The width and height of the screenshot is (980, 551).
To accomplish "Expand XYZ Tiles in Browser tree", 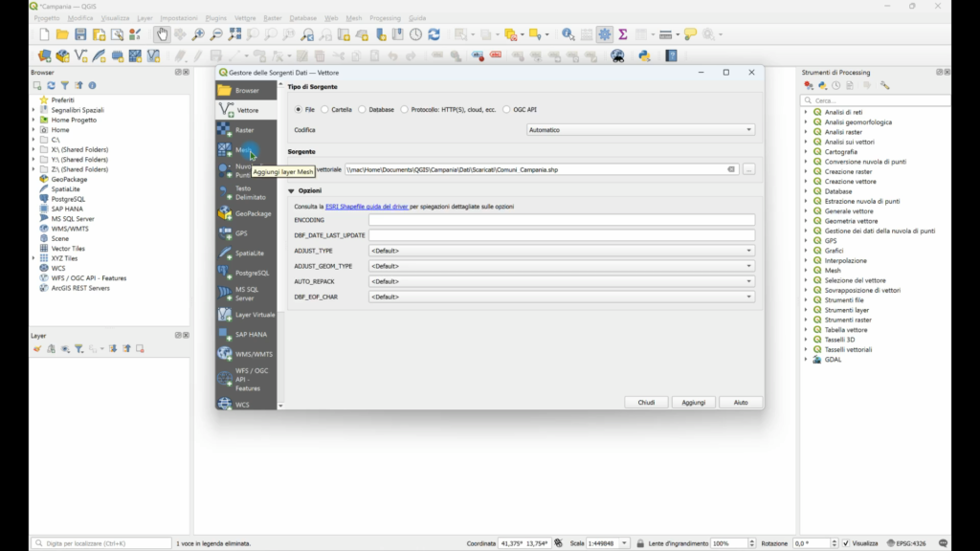I will 33,258.
